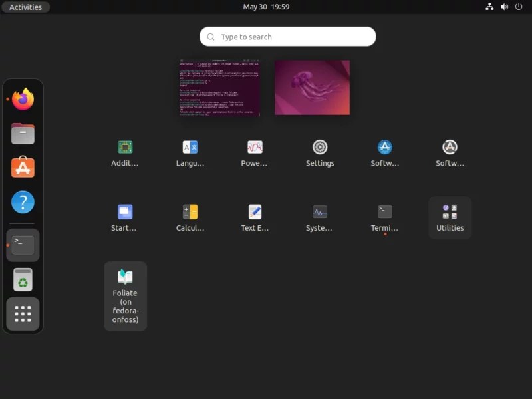Open Additional Drivers

(124, 152)
